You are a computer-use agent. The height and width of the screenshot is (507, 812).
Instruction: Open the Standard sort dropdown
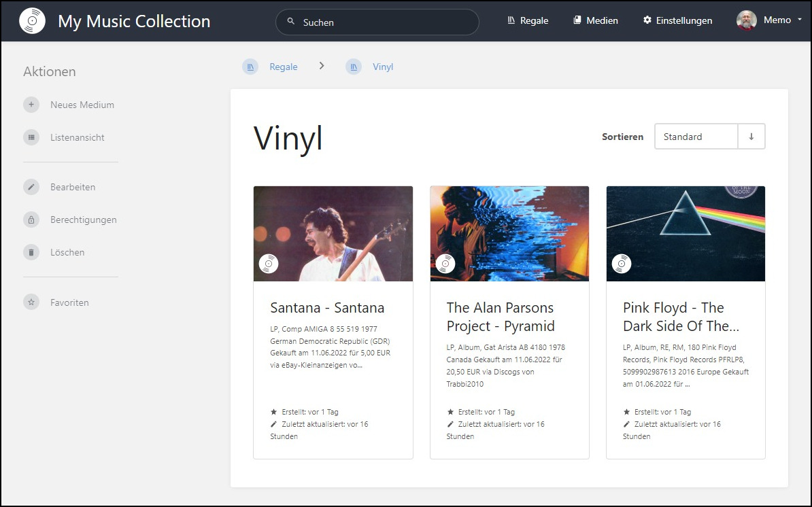coord(696,137)
